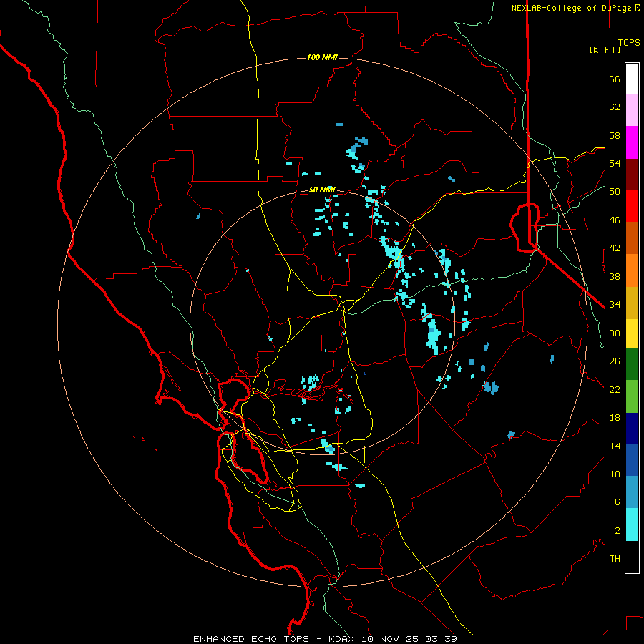The image size is (644, 644).
Task: Click the cyan swatch at 2
Action: 632,525
